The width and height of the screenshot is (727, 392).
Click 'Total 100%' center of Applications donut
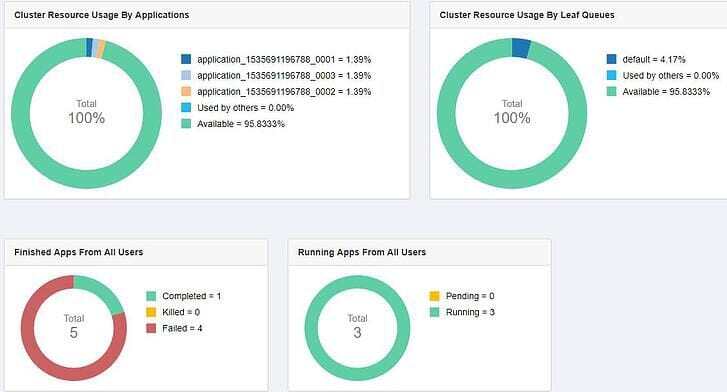pyautogui.click(x=87, y=112)
